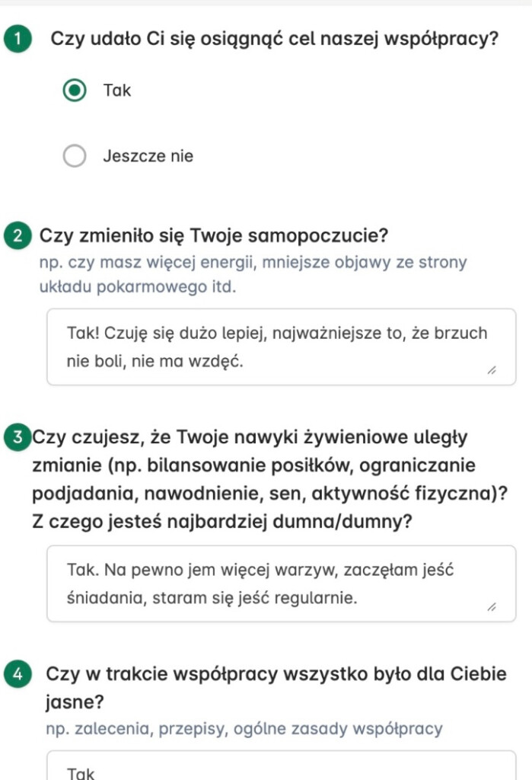This screenshot has width=532, height=780.
Task: Click resize handle of the samopoczucie answer box
Action: [491, 371]
